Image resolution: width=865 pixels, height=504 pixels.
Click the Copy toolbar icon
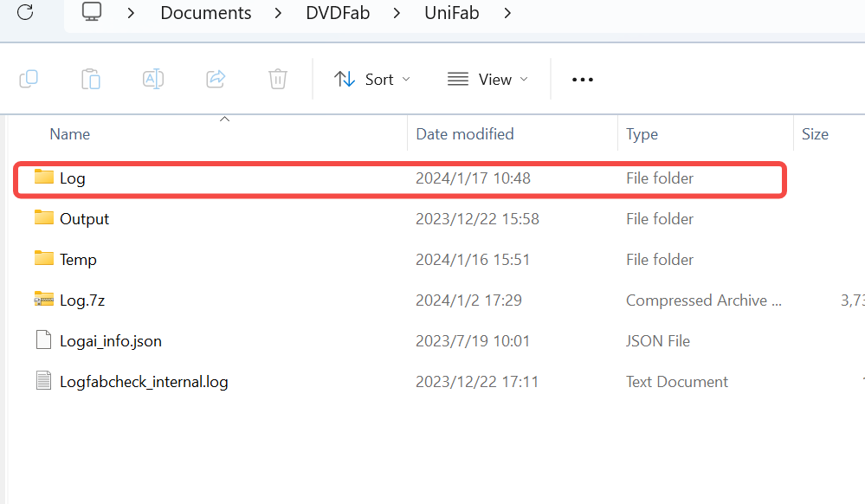point(29,79)
